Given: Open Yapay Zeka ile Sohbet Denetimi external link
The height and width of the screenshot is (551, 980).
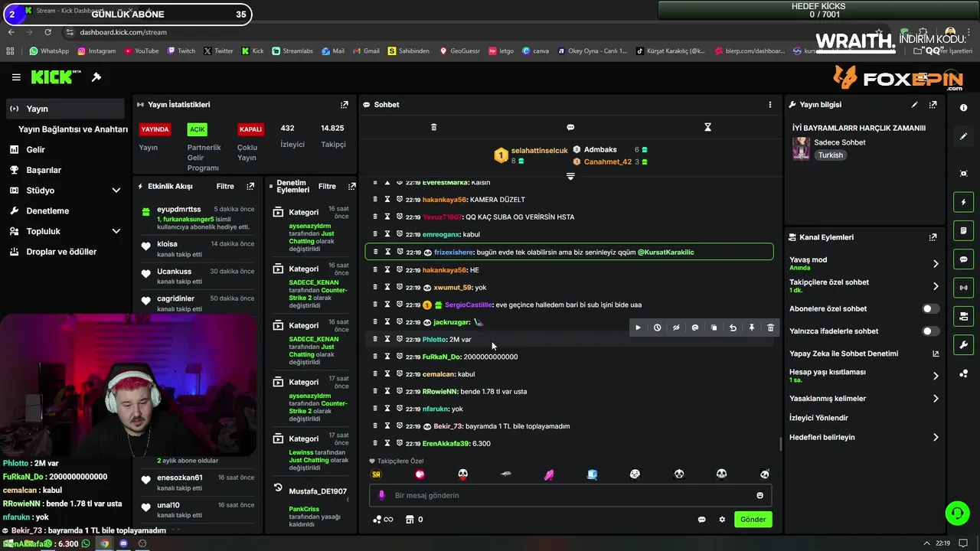Looking at the screenshot, I should pyautogui.click(x=936, y=354).
